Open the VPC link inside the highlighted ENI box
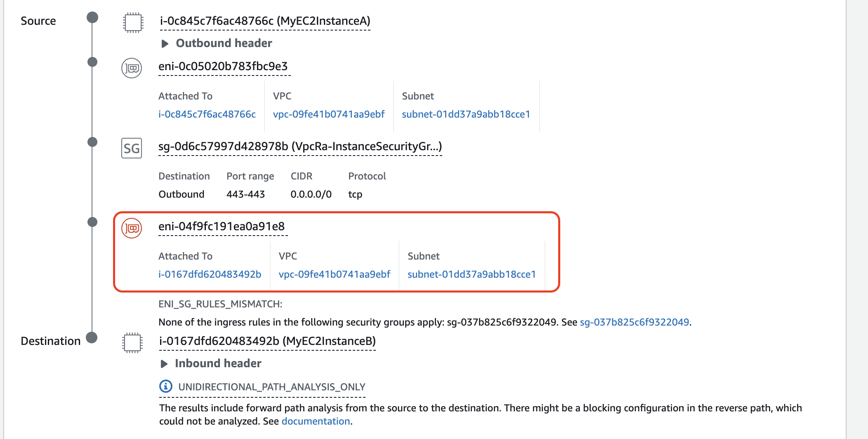Viewport: 868px width, 439px height. click(335, 274)
